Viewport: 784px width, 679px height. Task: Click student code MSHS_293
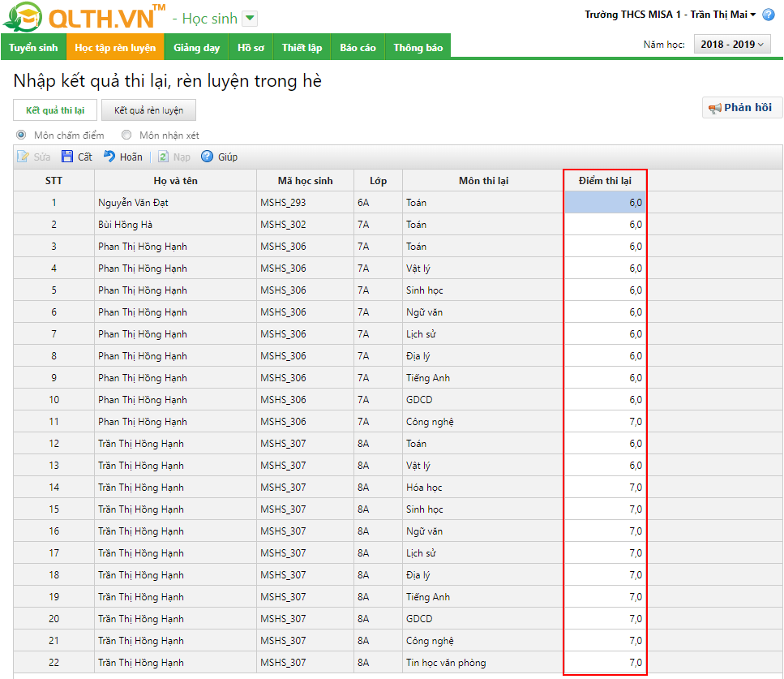283,203
